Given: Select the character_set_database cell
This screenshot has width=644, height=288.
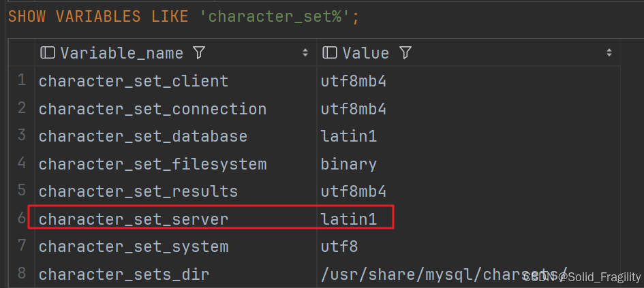Looking at the screenshot, I should point(176,136).
